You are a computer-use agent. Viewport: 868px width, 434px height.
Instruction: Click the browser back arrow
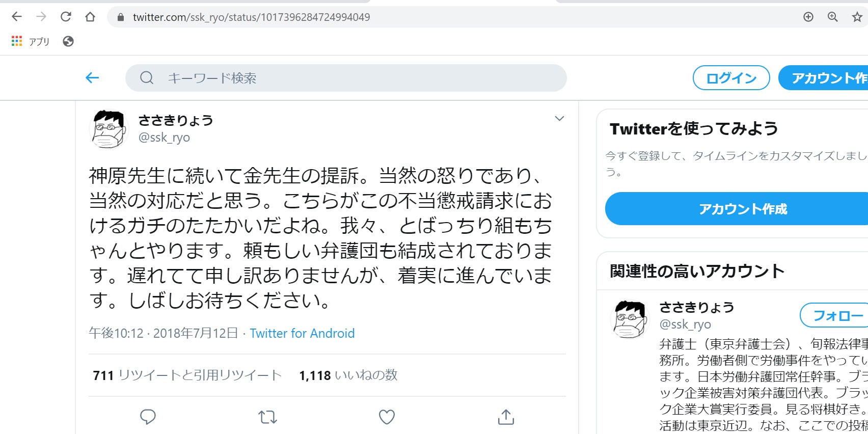17,17
